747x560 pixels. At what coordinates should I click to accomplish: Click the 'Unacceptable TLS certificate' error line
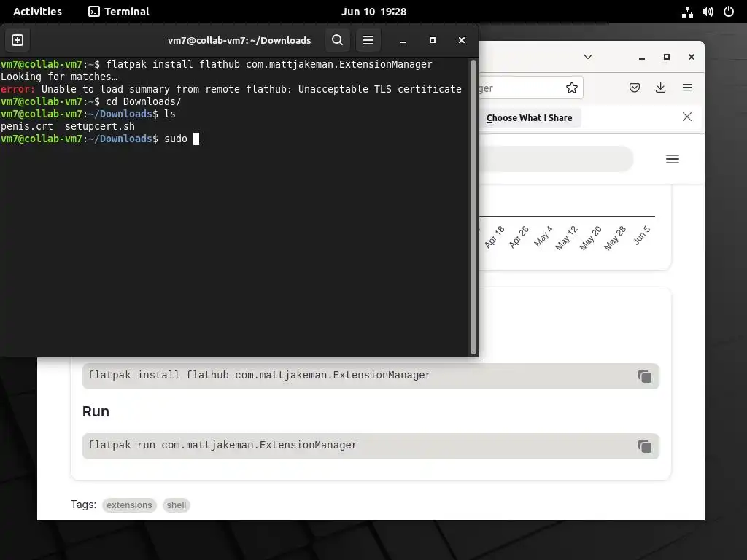click(231, 89)
